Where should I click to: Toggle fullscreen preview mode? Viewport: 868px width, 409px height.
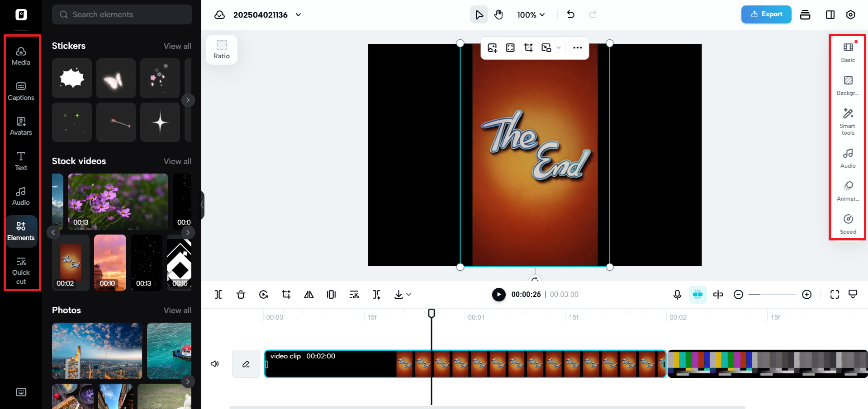(835, 294)
